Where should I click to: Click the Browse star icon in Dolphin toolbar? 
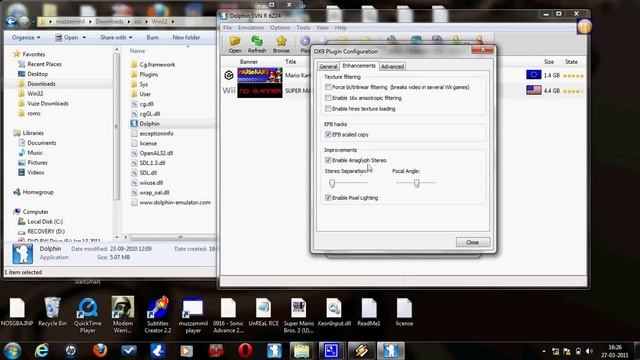[x=281, y=41]
